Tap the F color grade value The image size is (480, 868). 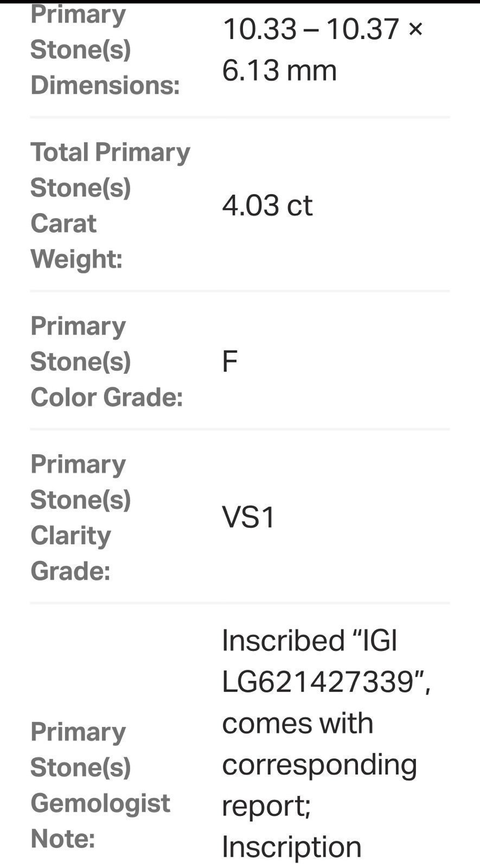pyautogui.click(x=229, y=361)
